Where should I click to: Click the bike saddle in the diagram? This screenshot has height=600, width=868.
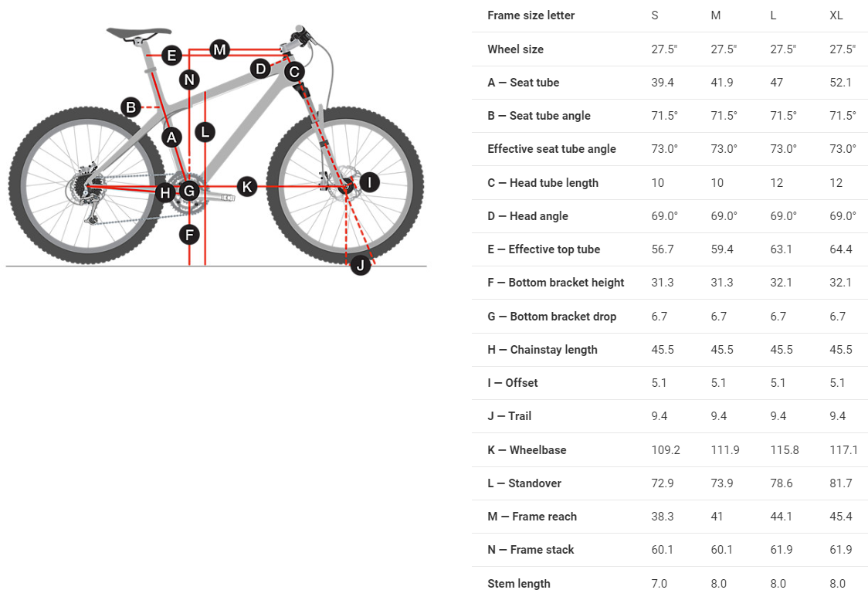coord(138,32)
